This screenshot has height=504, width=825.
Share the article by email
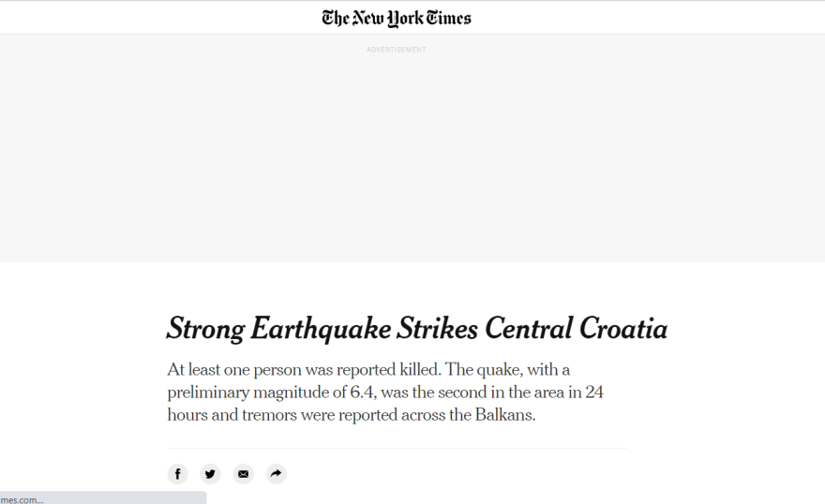(x=243, y=474)
